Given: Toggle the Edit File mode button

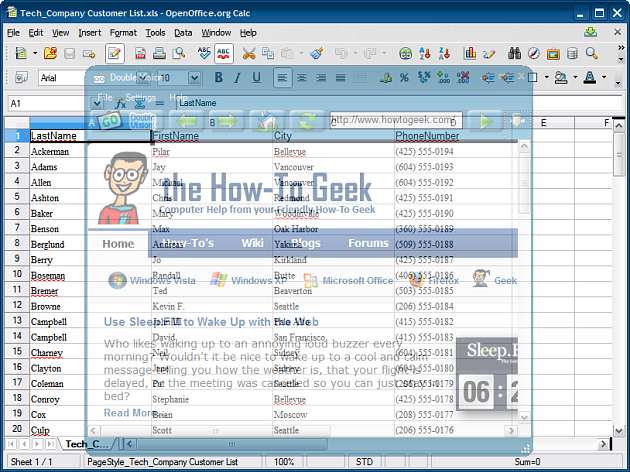Looking at the screenshot, I should (115, 53).
